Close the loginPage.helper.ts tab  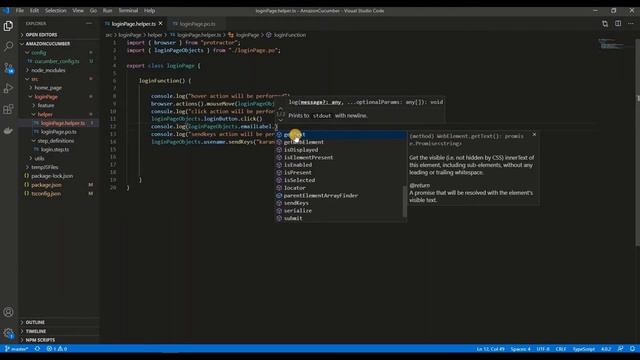coord(160,24)
